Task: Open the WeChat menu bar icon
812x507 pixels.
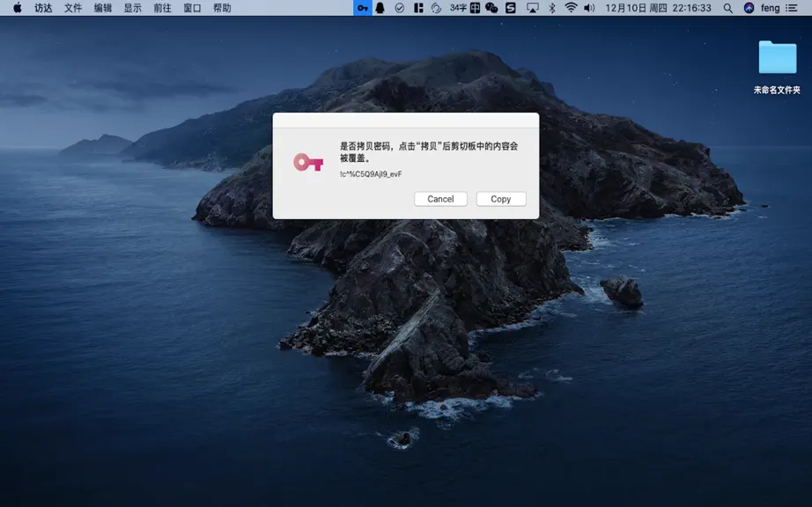Action: pyautogui.click(x=491, y=8)
